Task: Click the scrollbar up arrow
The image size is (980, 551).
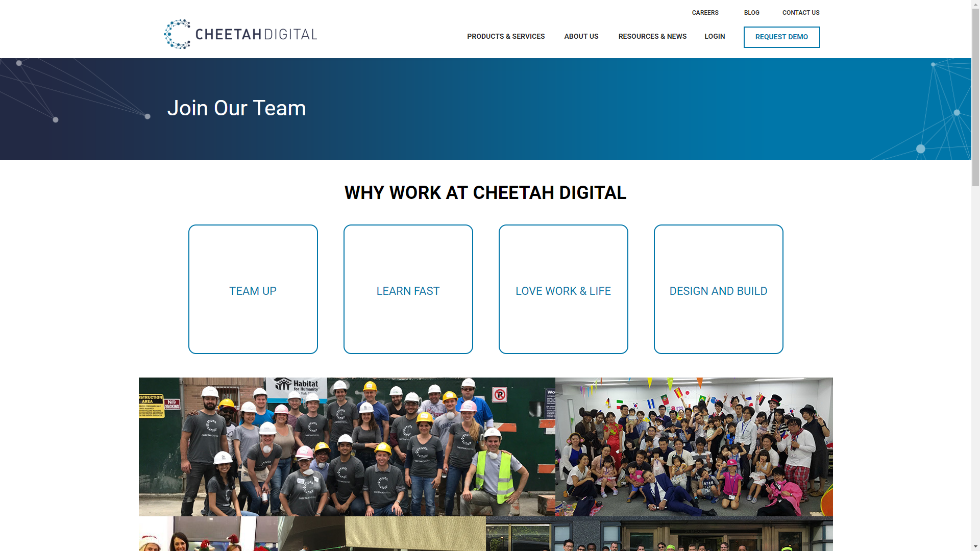Action: click(975, 4)
